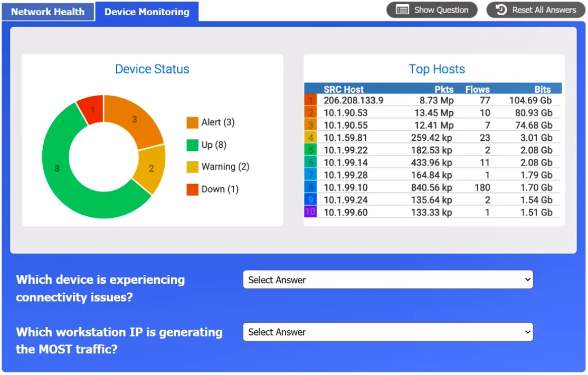Image resolution: width=588 pixels, height=375 pixels.
Task: Click the yellow Warning segment of the donut chart
Action: 151,169
